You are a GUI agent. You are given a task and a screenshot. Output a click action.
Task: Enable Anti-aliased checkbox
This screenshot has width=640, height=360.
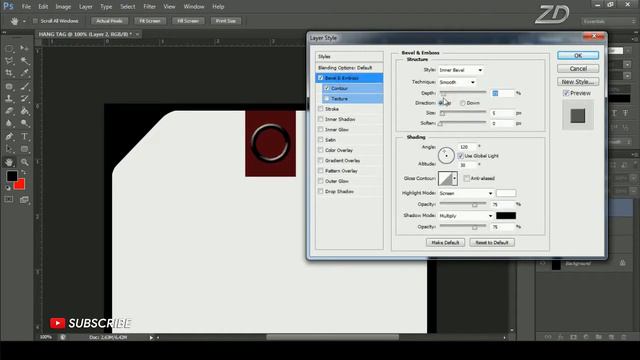tap(467, 178)
